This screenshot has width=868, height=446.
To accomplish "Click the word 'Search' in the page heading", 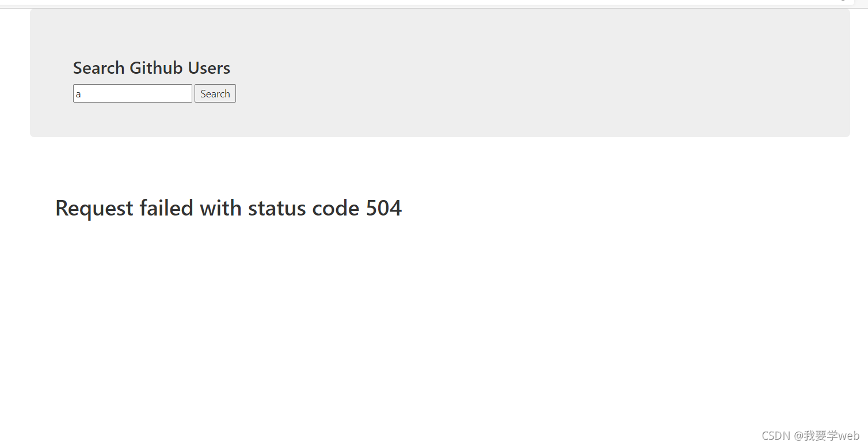I will [x=99, y=68].
